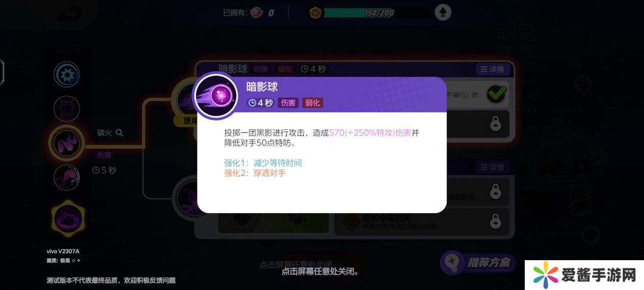
Task: Click the lock on 延长中毒时间 row
Action: point(496,221)
